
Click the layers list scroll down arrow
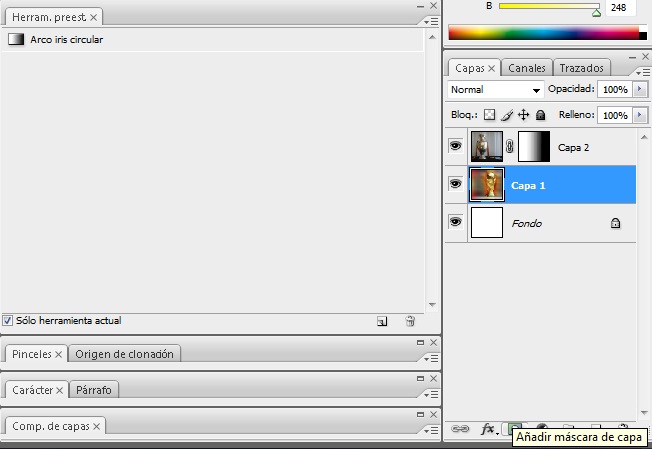[644, 413]
